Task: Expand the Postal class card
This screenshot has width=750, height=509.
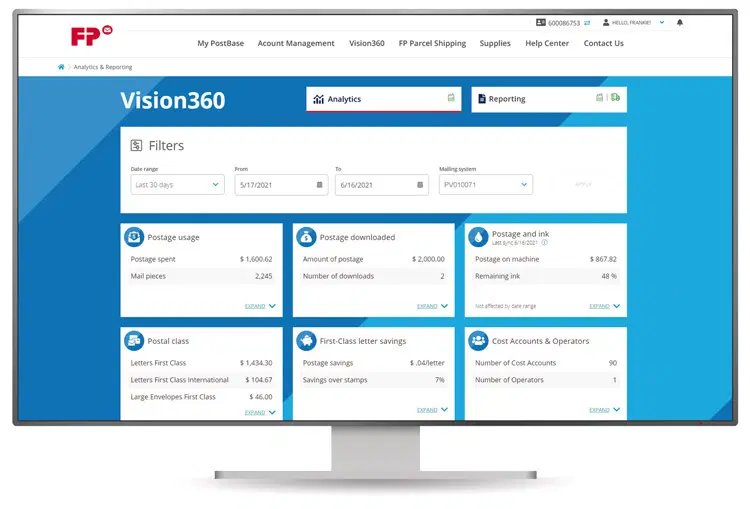Action: pyautogui.click(x=260, y=412)
